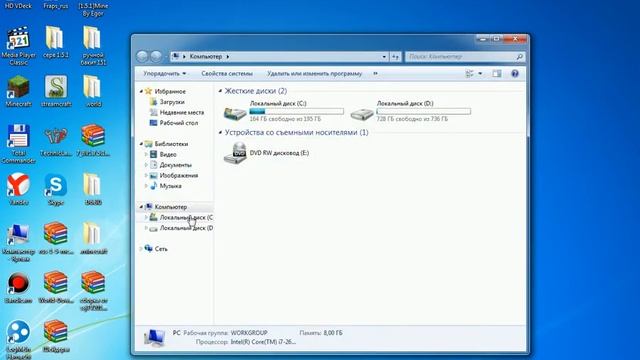
Task: Click the search Компьютер field
Action: click(461, 57)
